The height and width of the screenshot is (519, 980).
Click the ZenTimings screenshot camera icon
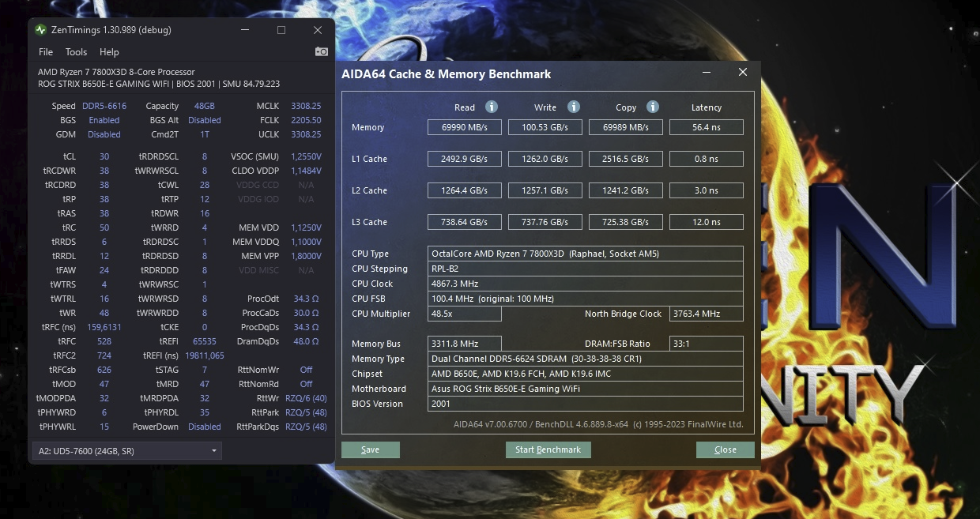pyautogui.click(x=321, y=51)
